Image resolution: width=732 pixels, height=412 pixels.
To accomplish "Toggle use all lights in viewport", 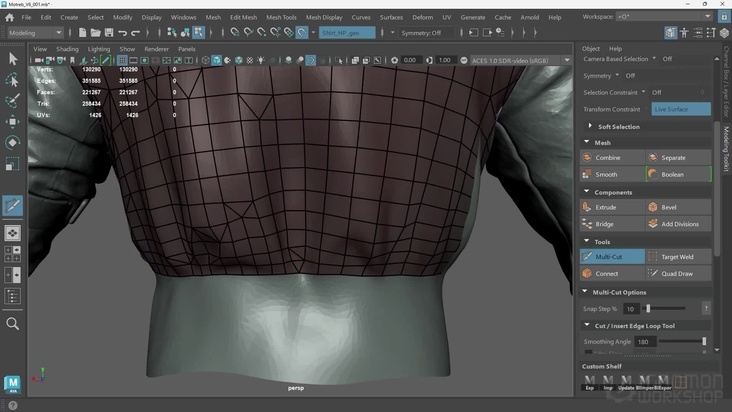I will pyautogui.click(x=261, y=60).
